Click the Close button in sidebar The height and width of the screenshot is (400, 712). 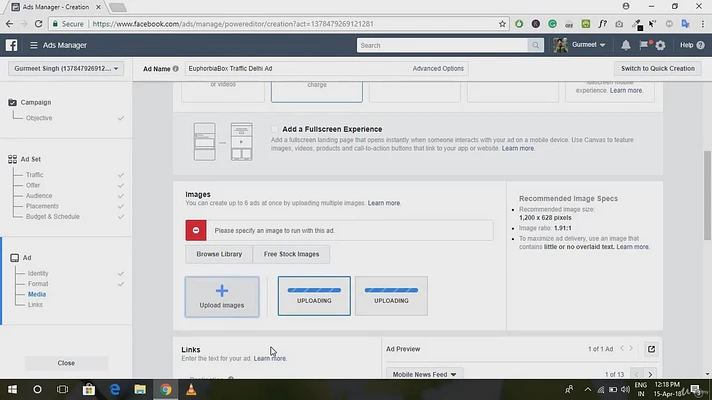click(x=66, y=363)
